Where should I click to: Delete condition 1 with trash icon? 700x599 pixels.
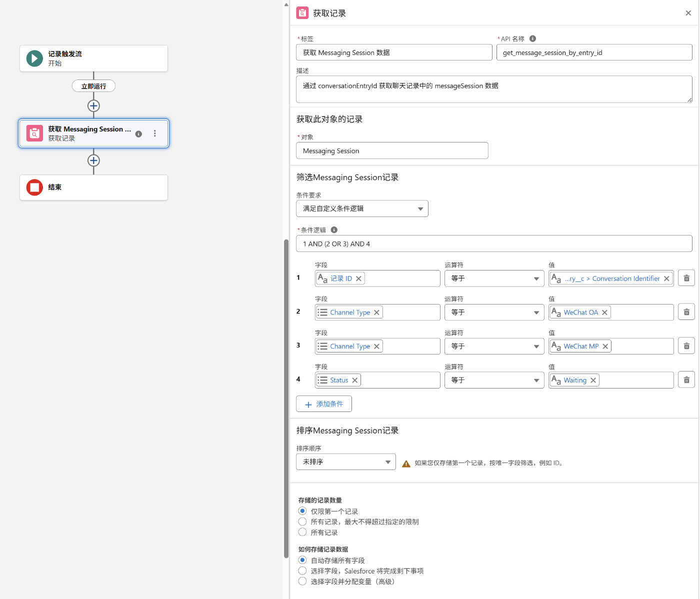[x=686, y=278]
